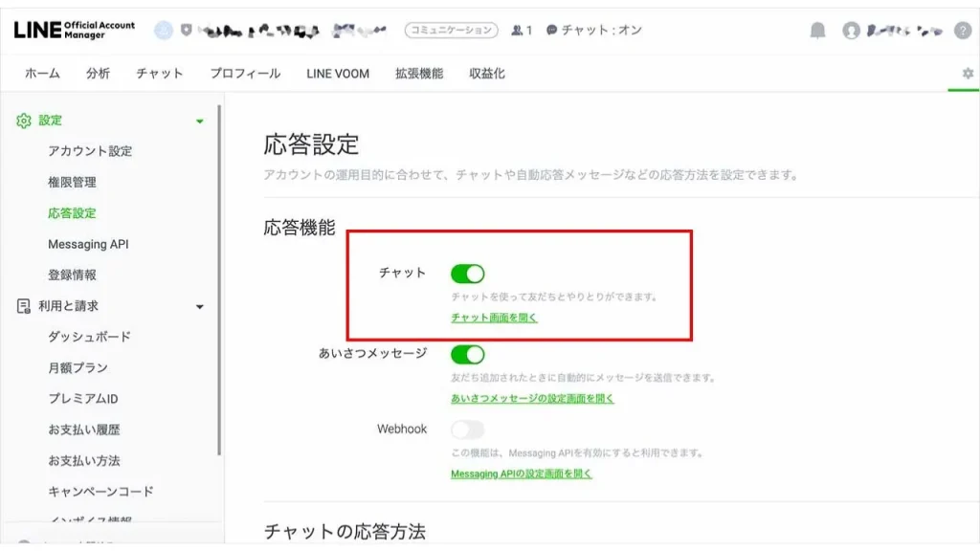
Task: Click the user profile avatar icon
Action: (851, 31)
